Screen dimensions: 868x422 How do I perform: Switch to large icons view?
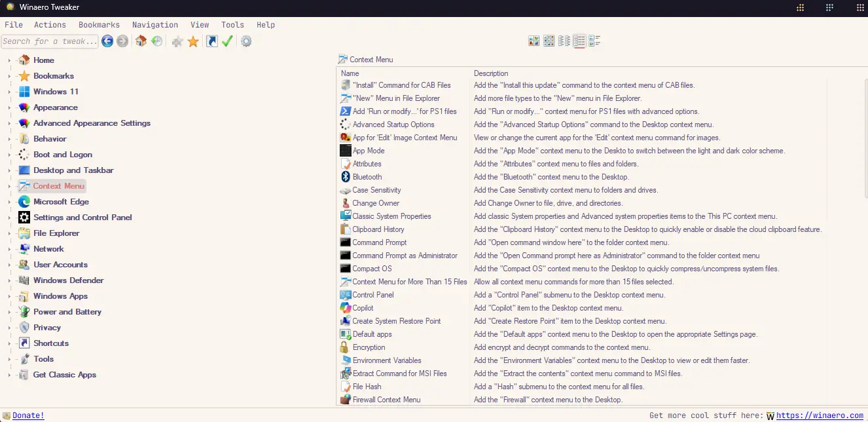pos(534,41)
